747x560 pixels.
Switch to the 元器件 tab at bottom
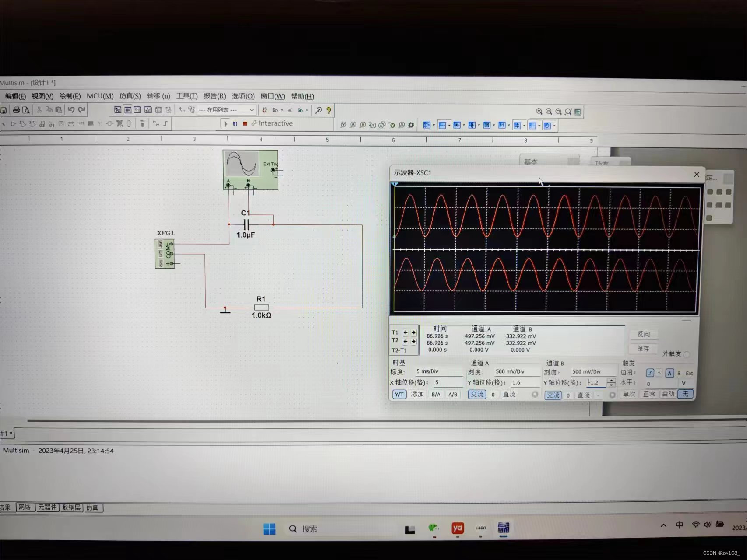click(47, 507)
